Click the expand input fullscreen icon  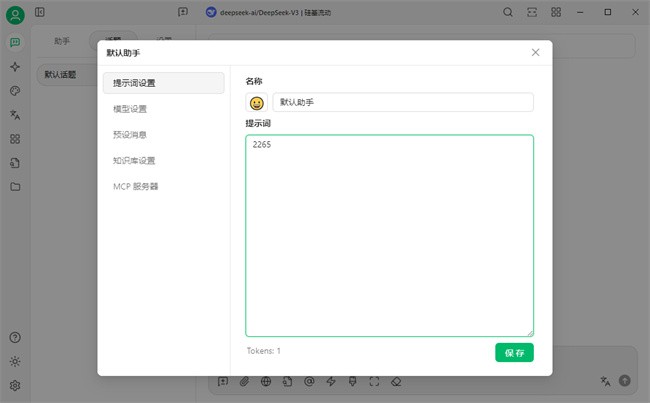(374, 381)
